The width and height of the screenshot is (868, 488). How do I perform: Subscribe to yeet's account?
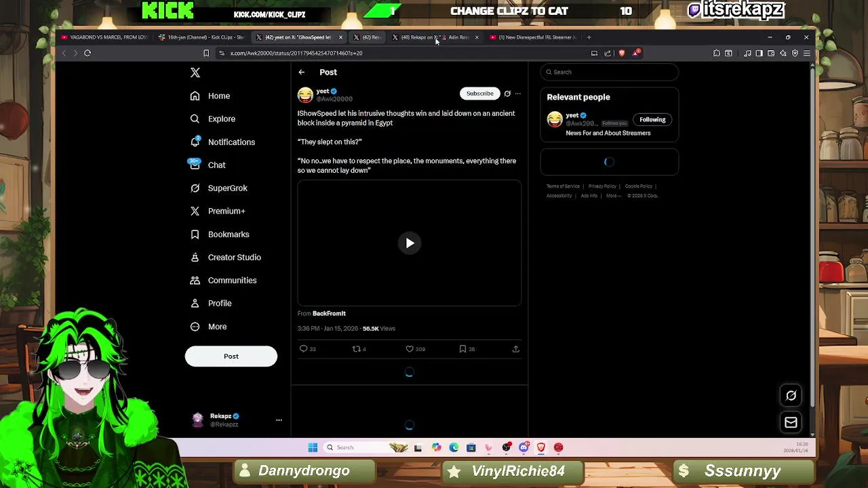(x=479, y=94)
